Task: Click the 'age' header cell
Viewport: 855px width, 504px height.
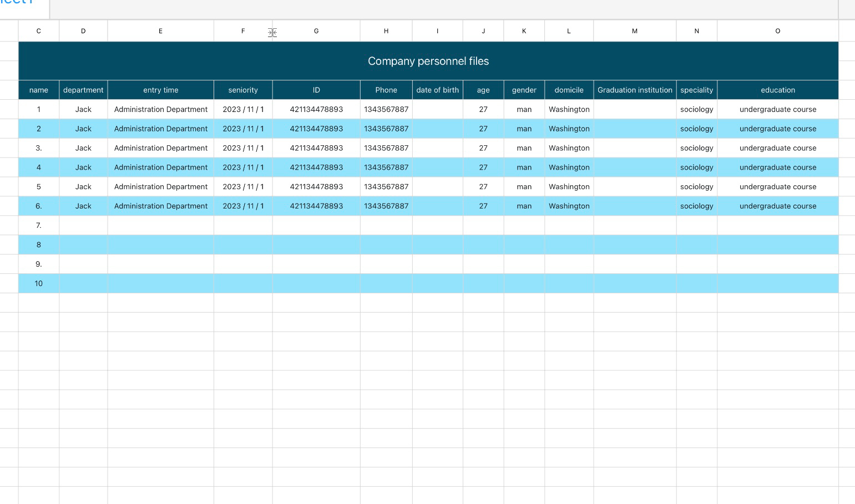Action: [483, 90]
